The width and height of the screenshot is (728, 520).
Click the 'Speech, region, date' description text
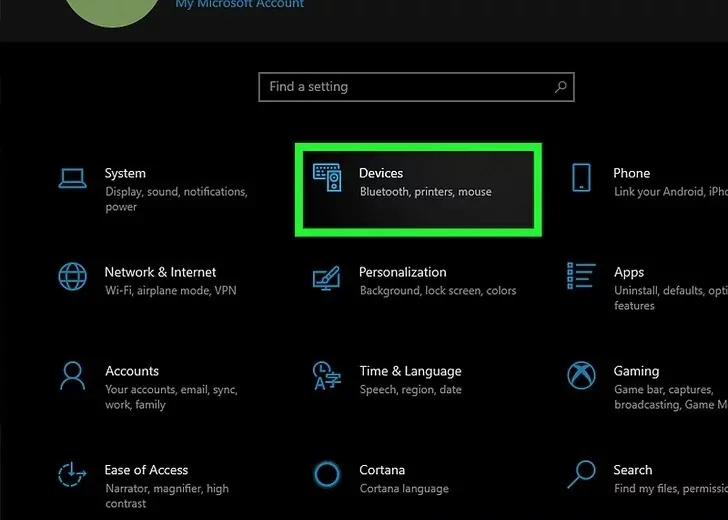point(411,389)
